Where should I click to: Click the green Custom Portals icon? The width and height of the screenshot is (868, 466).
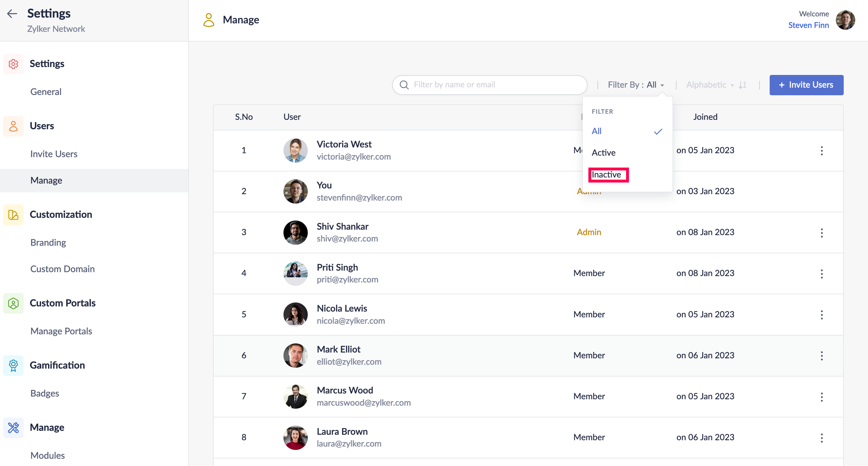tap(13, 303)
